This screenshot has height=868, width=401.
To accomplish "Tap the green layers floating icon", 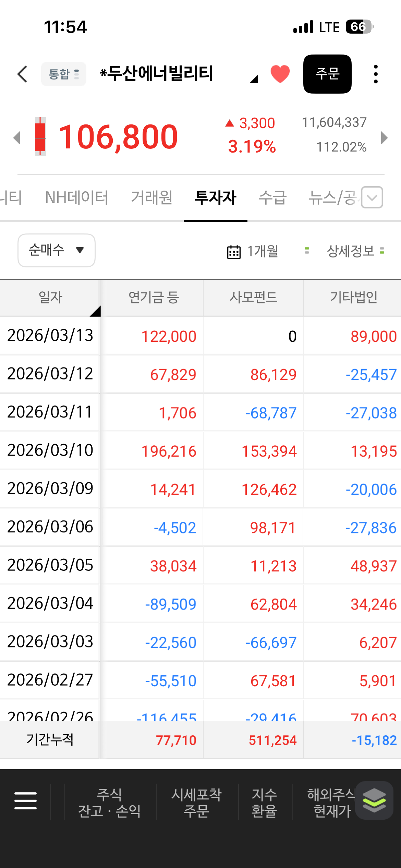I will pyautogui.click(x=374, y=800).
